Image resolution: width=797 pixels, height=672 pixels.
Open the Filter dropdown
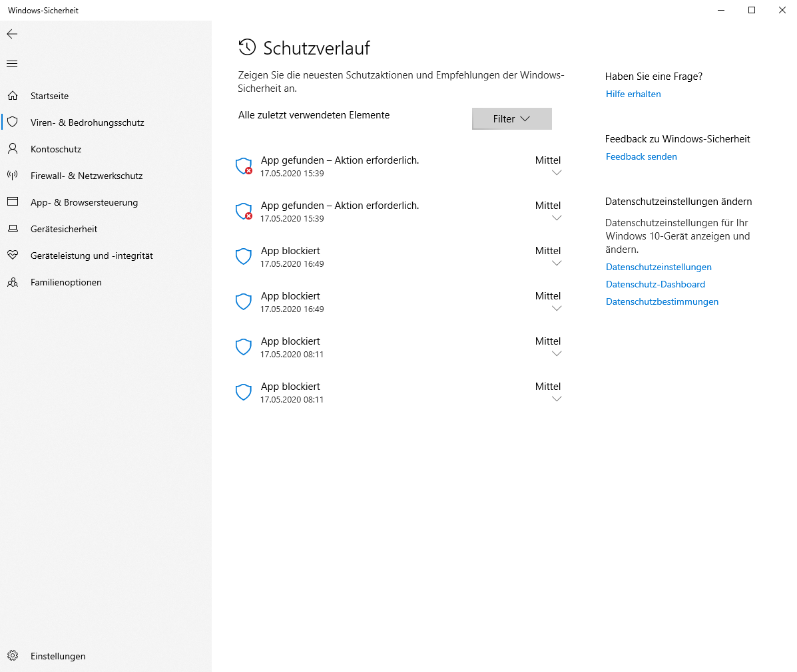pos(512,119)
